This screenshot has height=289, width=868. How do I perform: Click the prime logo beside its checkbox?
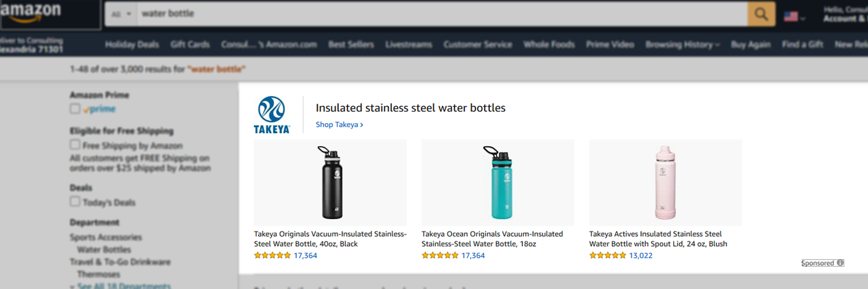tap(99, 109)
